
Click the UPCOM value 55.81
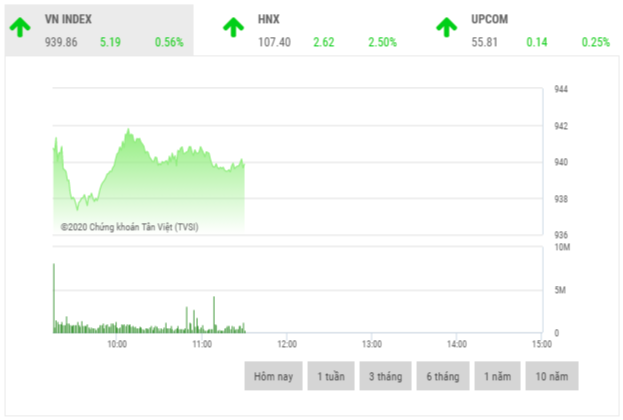[486, 42]
